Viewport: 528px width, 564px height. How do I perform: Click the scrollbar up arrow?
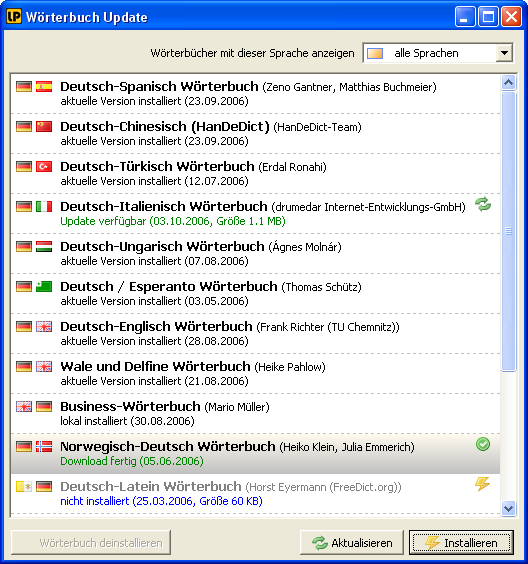point(509,83)
